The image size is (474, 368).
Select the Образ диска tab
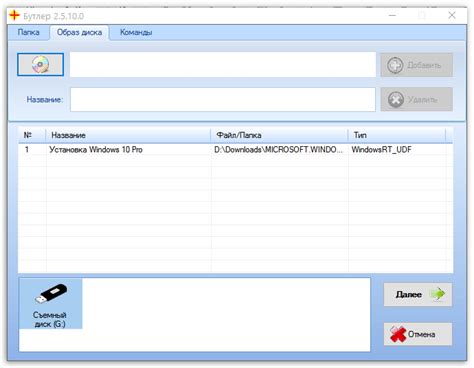79,32
